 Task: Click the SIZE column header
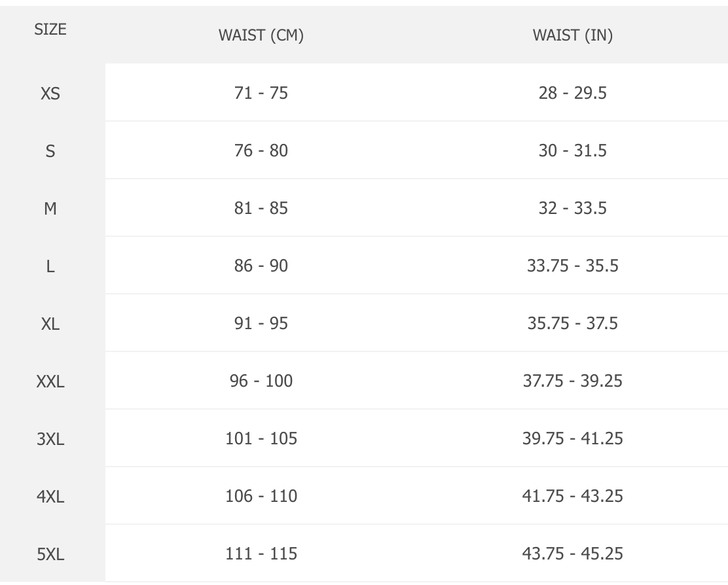pyautogui.click(x=50, y=29)
